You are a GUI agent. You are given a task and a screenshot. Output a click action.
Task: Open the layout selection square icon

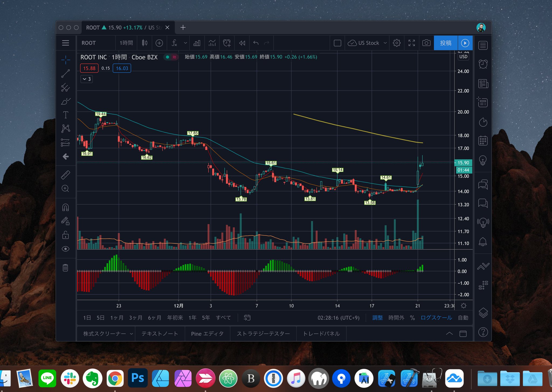point(337,43)
